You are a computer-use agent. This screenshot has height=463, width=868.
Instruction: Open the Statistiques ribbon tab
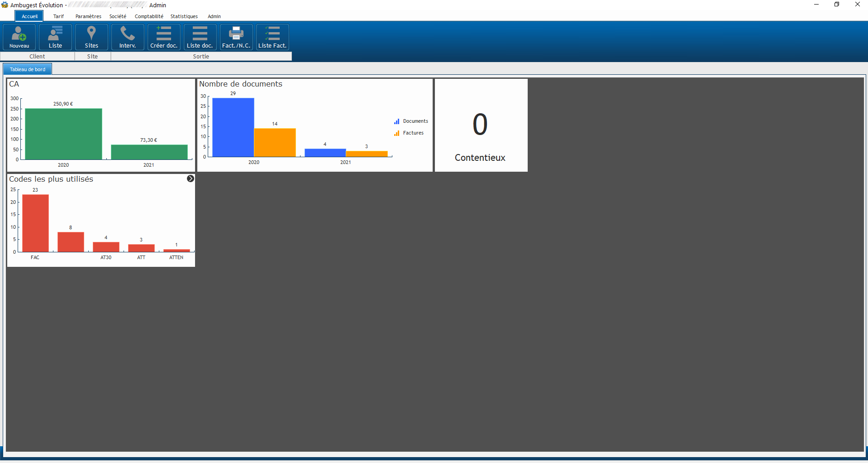coord(184,16)
